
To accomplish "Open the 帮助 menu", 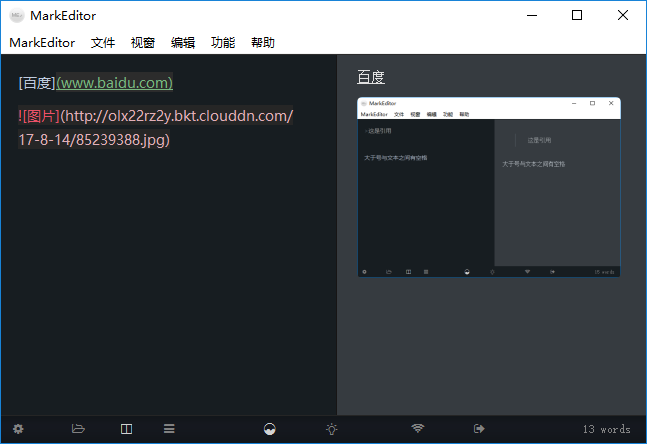I will click(263, 43).
